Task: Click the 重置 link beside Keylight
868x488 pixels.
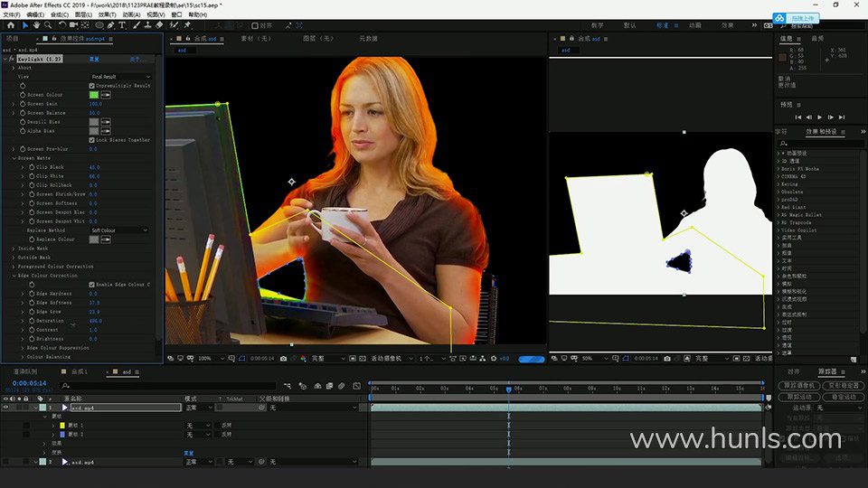Action: pos(94,59)
